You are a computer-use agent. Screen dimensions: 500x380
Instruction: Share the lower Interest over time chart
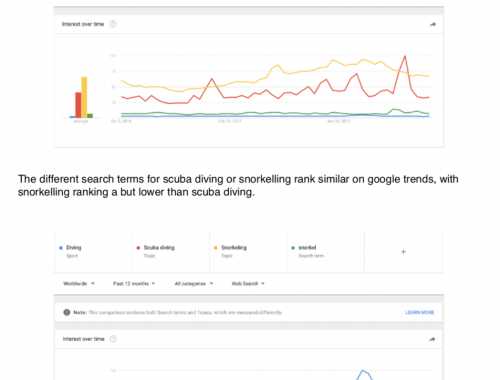432,339
